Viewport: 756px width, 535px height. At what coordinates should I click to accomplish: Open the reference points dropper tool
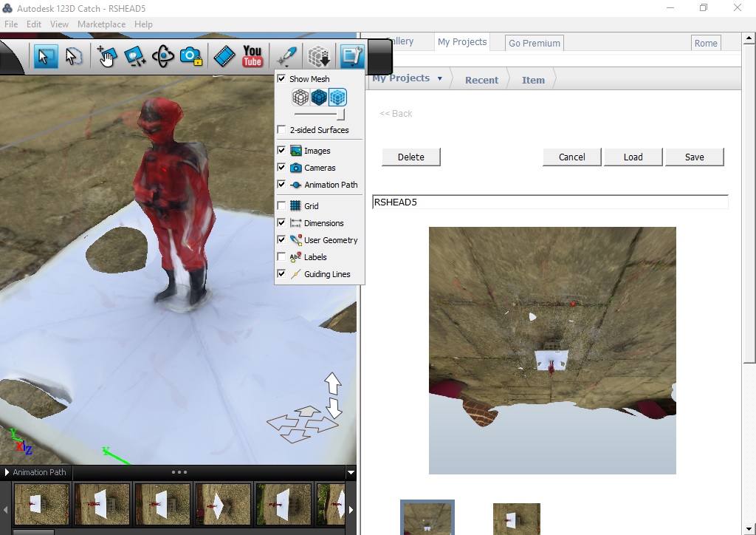[x=286, y=56]
